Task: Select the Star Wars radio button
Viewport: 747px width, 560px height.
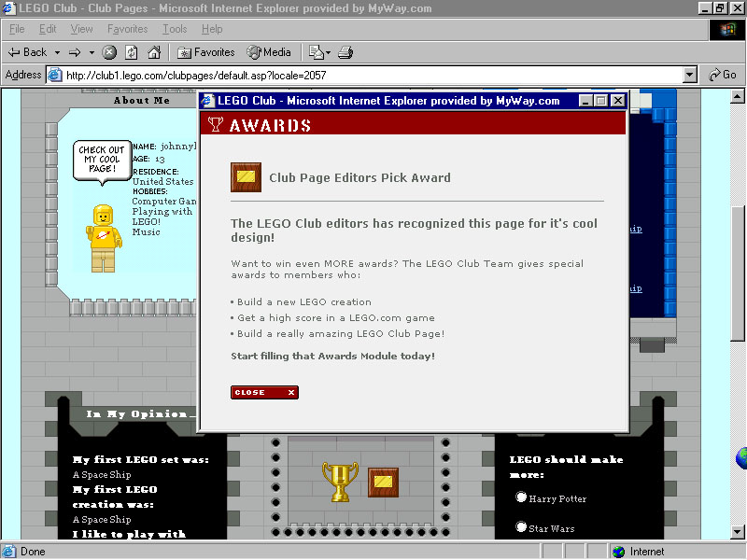Action: coord(521,526)
